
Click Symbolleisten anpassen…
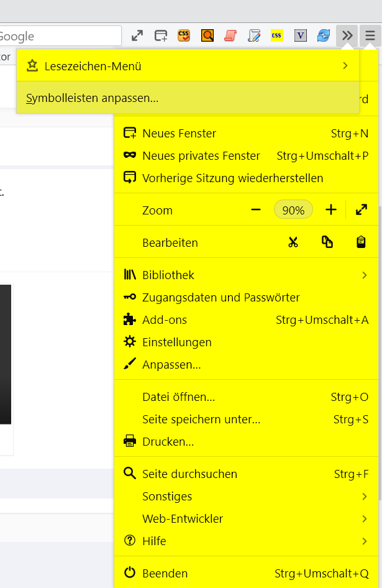coord(93,98)
